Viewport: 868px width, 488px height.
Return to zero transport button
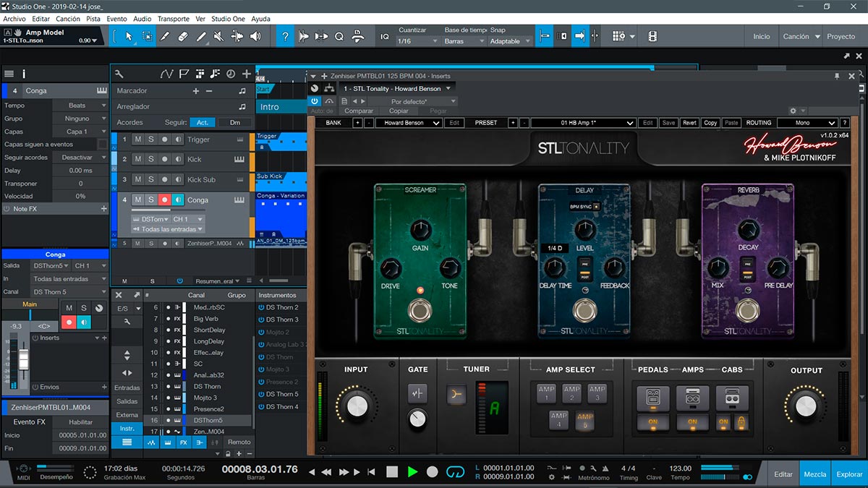pos(371,472)
